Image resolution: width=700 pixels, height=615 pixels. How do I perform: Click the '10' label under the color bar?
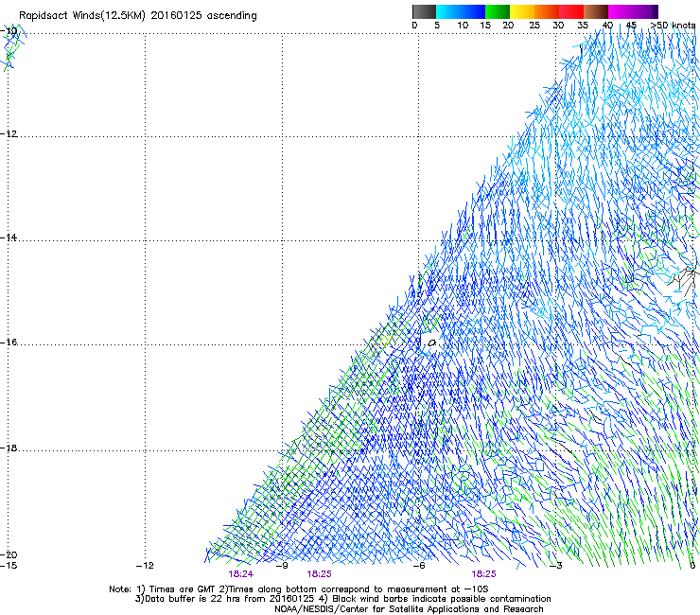pos(463,26)
